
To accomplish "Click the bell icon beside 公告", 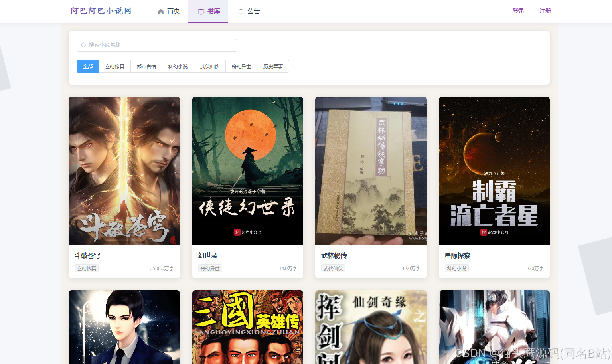I will [x=241, y=12].
